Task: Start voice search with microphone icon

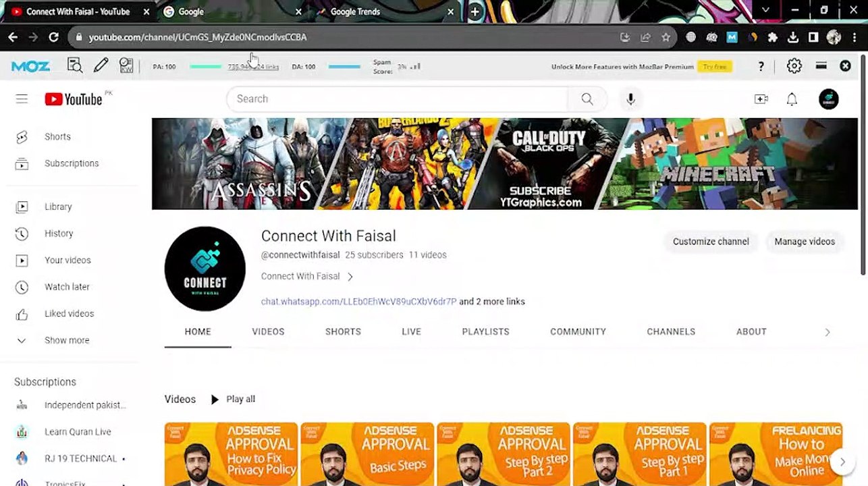Action: (x=630, y=99)
